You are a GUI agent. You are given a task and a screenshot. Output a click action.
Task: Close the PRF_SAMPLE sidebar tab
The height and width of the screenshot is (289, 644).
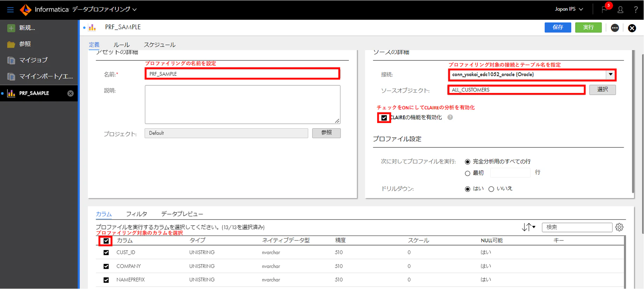click(71, 93)
